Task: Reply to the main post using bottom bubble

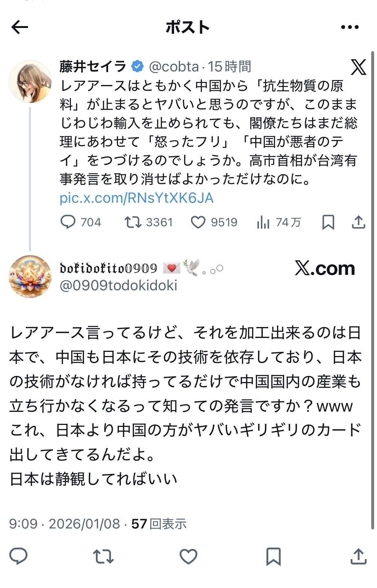Action: [18, 556]
